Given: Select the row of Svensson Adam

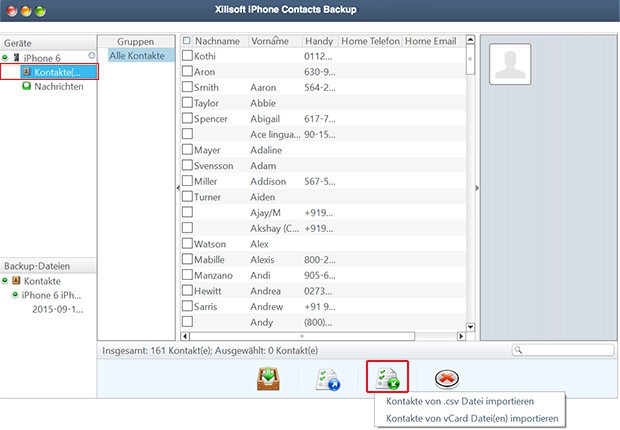Looking at the screenshot, I should click(323, 165).
